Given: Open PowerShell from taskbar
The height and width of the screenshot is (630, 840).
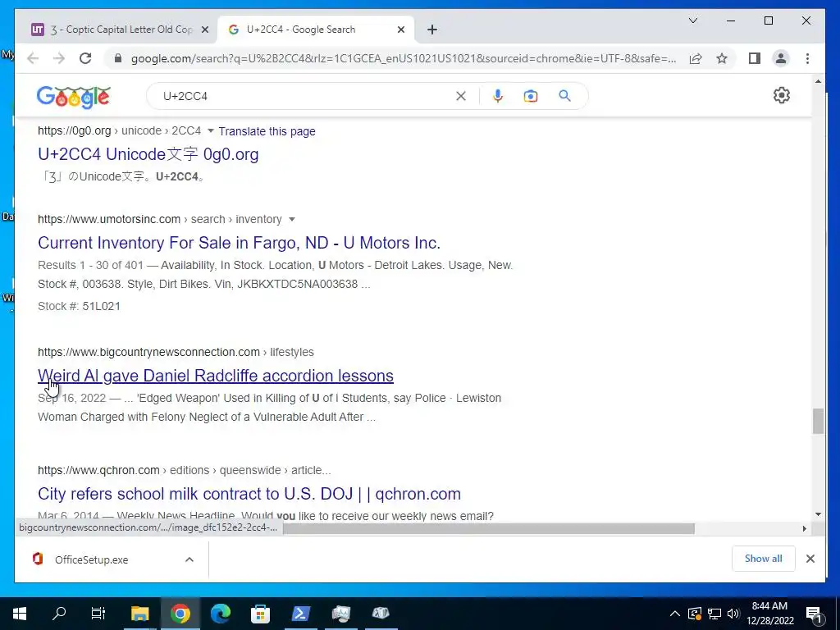Looking at the screenshot, I should tap(300, 614).
